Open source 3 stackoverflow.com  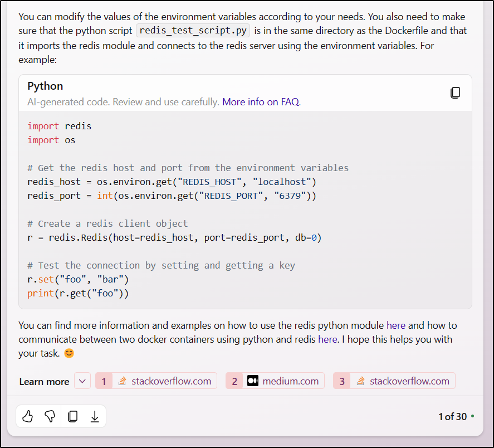coord(394,381)
